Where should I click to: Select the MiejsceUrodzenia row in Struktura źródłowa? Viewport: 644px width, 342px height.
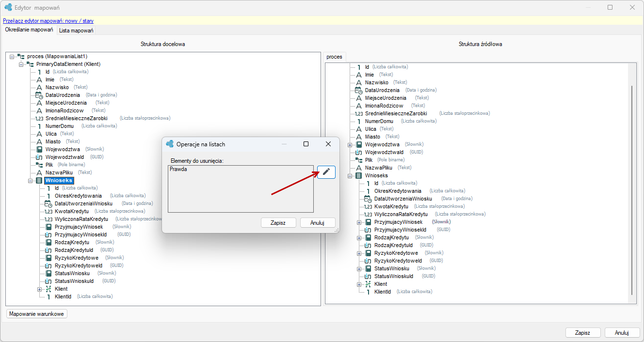(386, 98)
